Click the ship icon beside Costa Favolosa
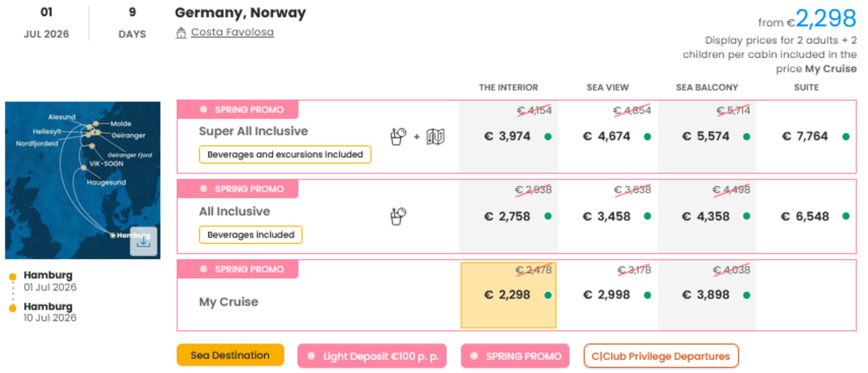 click(x=181, y=33)
